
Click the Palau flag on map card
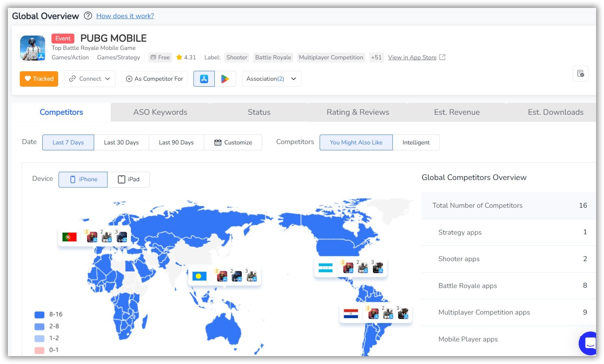pos(199,276)
